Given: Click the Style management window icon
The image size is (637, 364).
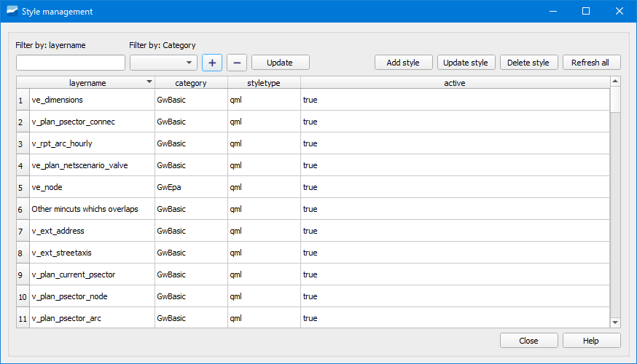Looking at the screenshot, I should [12, 12].
